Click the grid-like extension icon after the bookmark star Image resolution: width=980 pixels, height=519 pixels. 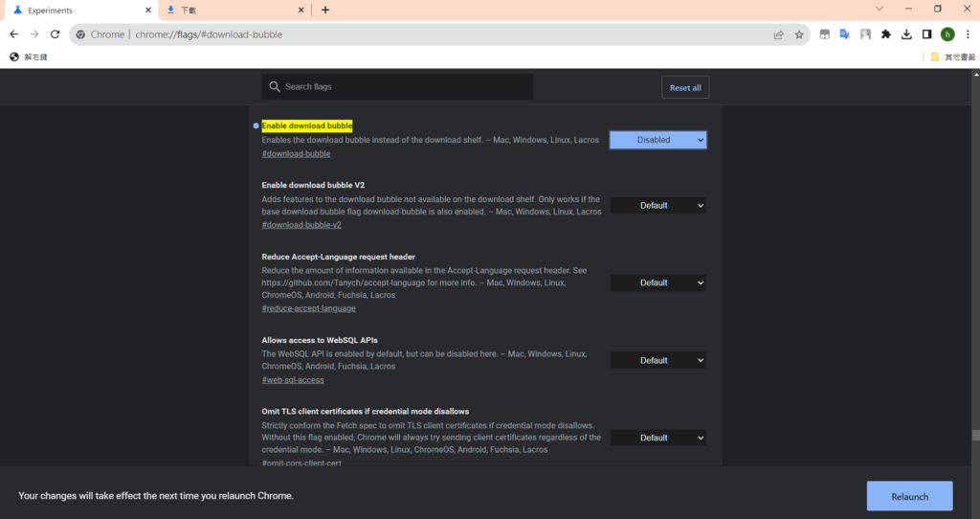pyautogui.click(x=825, y=34)
